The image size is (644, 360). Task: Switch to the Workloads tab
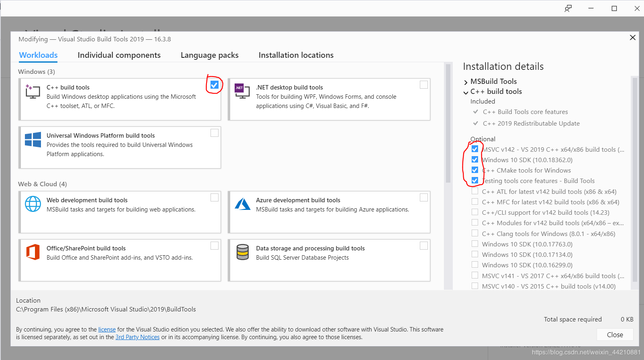click(39, 55)
